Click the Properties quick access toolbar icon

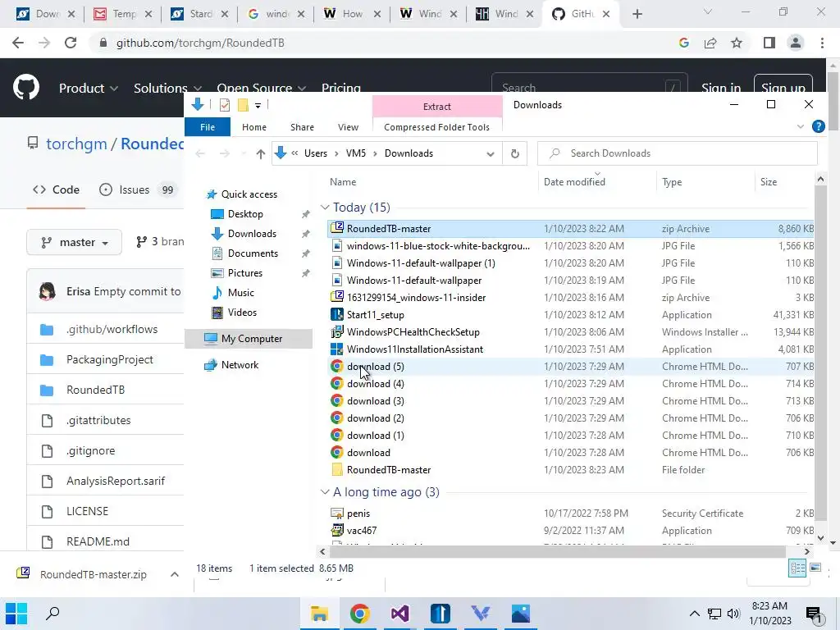tap(225, 105)
